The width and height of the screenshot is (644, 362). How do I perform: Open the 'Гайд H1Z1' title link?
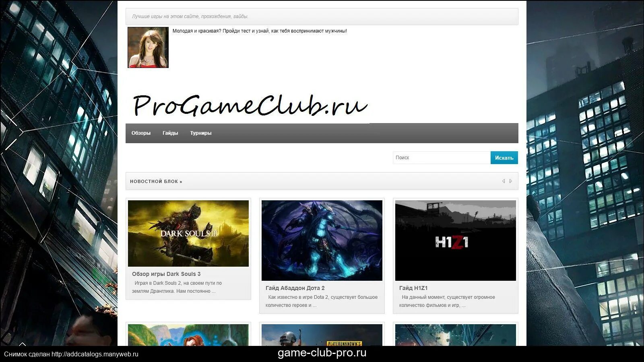click(413, 288)
